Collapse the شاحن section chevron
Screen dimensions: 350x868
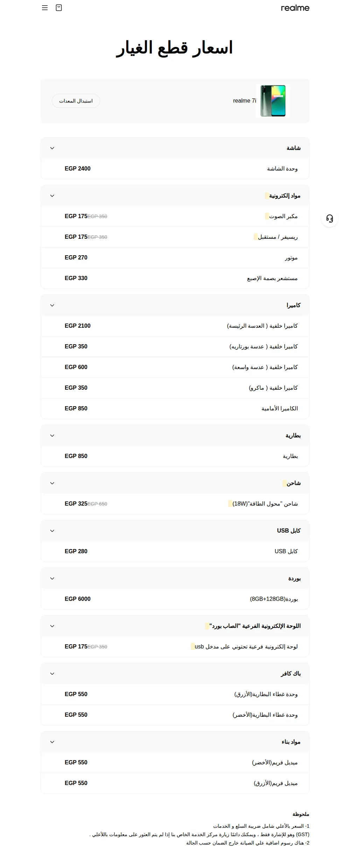point(52,483)
